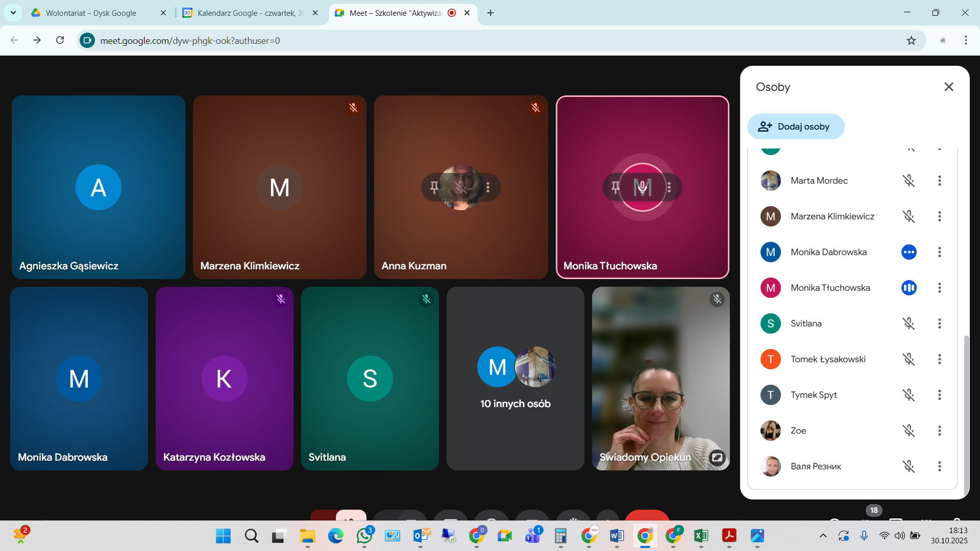
Task: Open more options on Monika Tłuchowska's tile
Action: click(x=669, y=187)
